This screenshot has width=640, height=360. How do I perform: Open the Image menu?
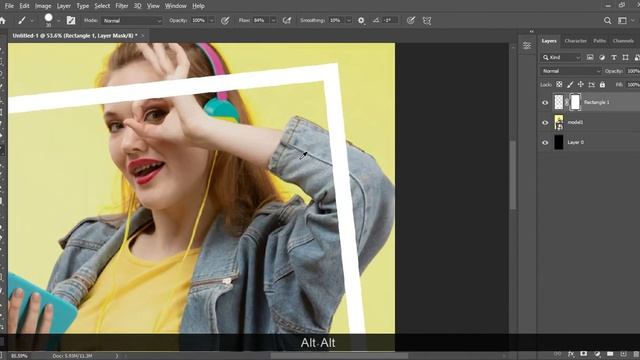[x=43, y=6]
